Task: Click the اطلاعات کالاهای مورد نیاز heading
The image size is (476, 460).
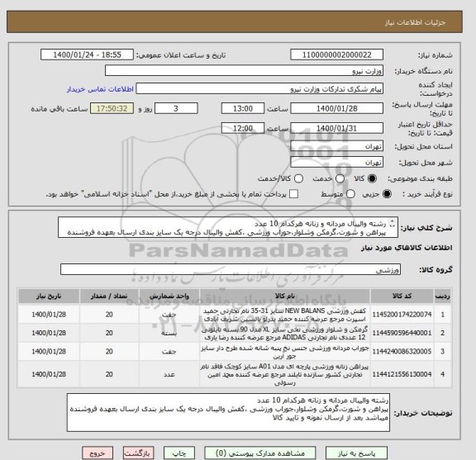Action: [x=407, y=248]
